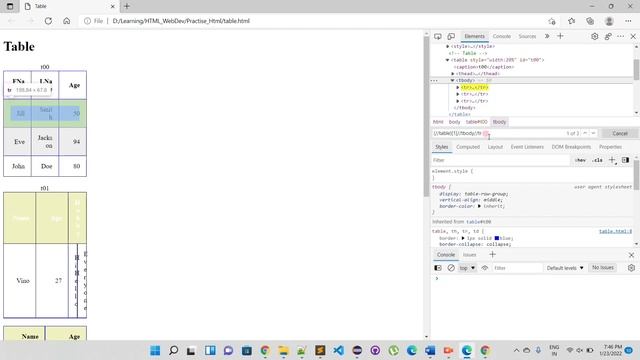Expand the border-color inherit shorthand
This screenshot has height=360, width=640.
(x=479, y=206)
